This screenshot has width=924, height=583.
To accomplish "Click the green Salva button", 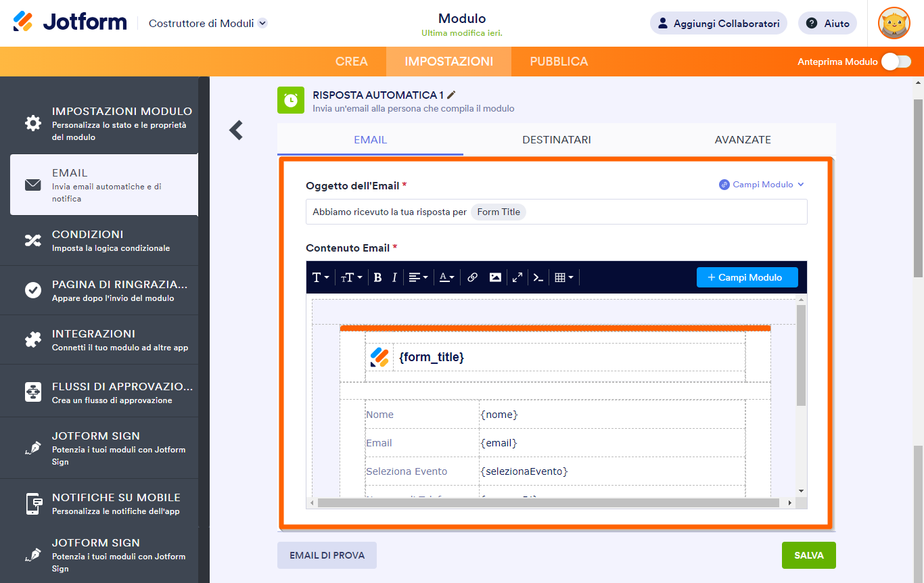I will [x=808, y=555].
